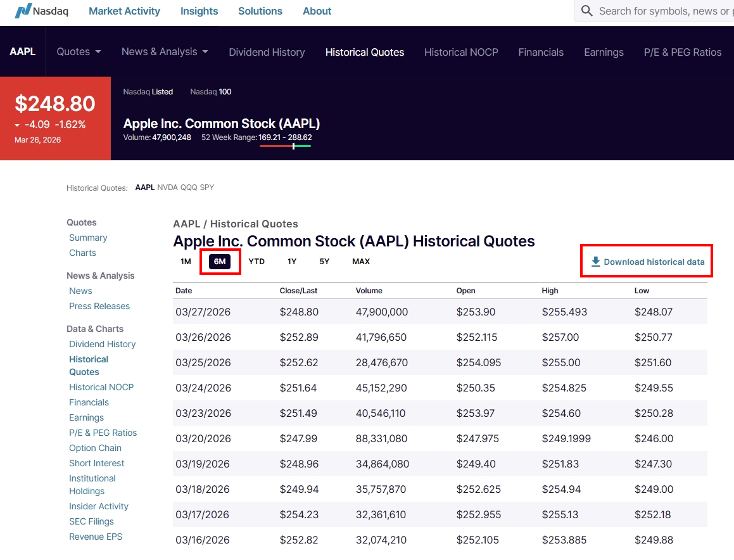734x560 pixels.
Task: Select 1M time range
Action: (186, 261)
